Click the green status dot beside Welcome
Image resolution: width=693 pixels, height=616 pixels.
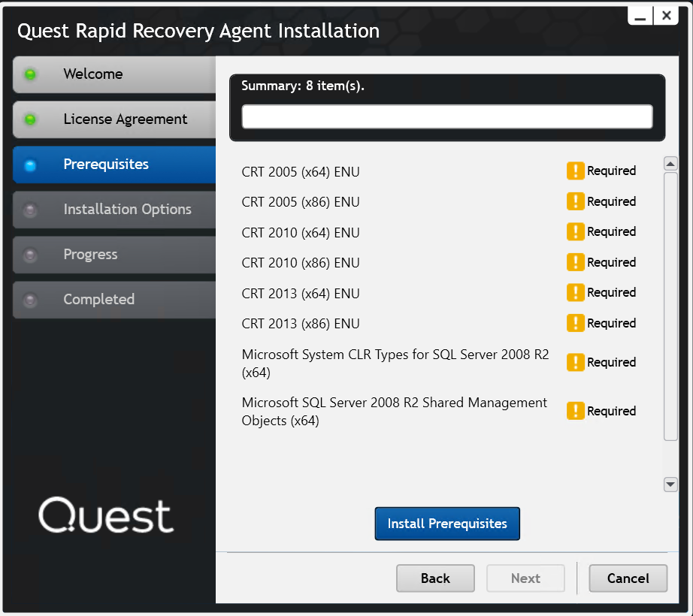pyautogui.click(x=30, y=74)
